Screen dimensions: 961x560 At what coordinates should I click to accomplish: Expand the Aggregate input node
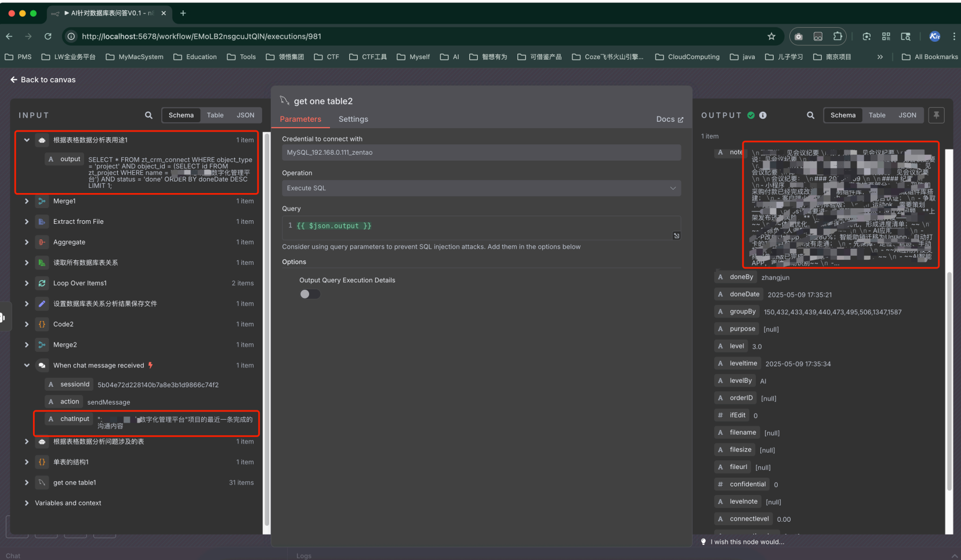tap(27, 242)
